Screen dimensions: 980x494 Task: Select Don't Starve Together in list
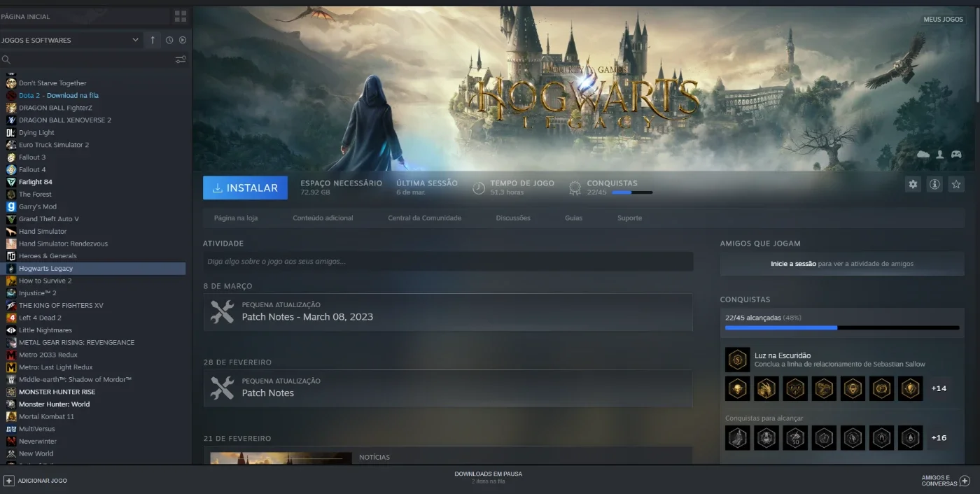pyautogui.click(x=52, y=83)
